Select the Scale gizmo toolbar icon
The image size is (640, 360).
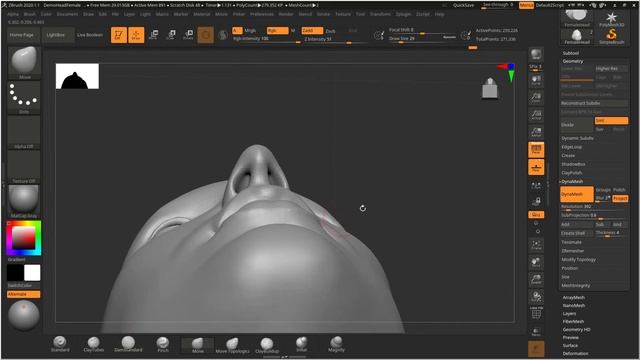pyautogui.click(x=171, y=35)
